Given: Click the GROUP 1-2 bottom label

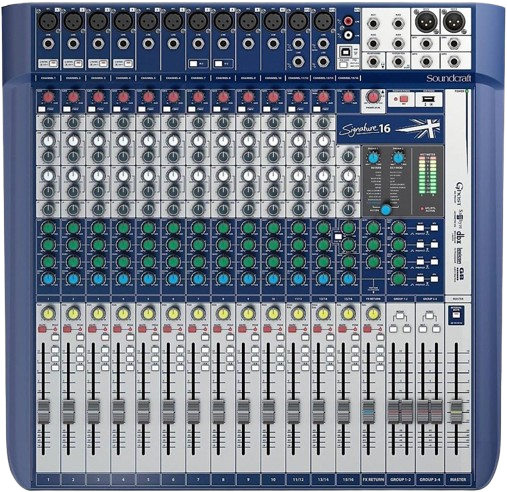Looking at the screenshot, I should click(x=400, y=479).
